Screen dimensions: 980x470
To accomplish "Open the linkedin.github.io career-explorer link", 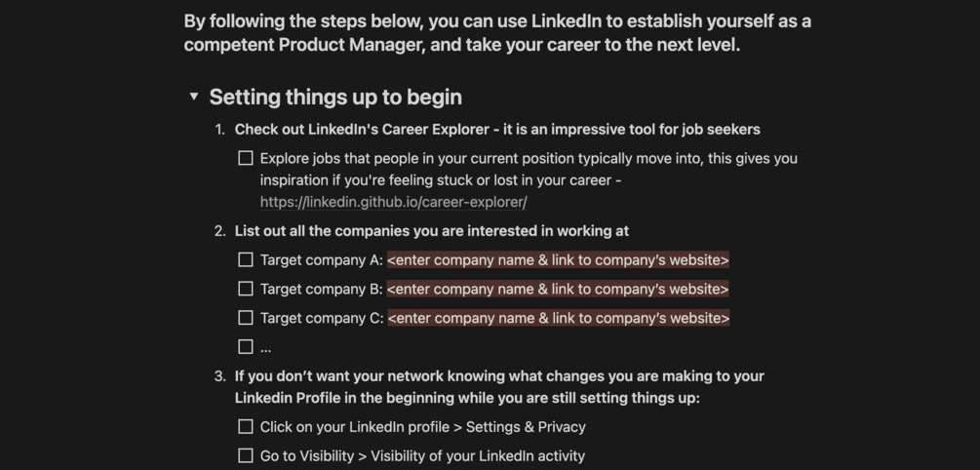I will tap(394, 203).
